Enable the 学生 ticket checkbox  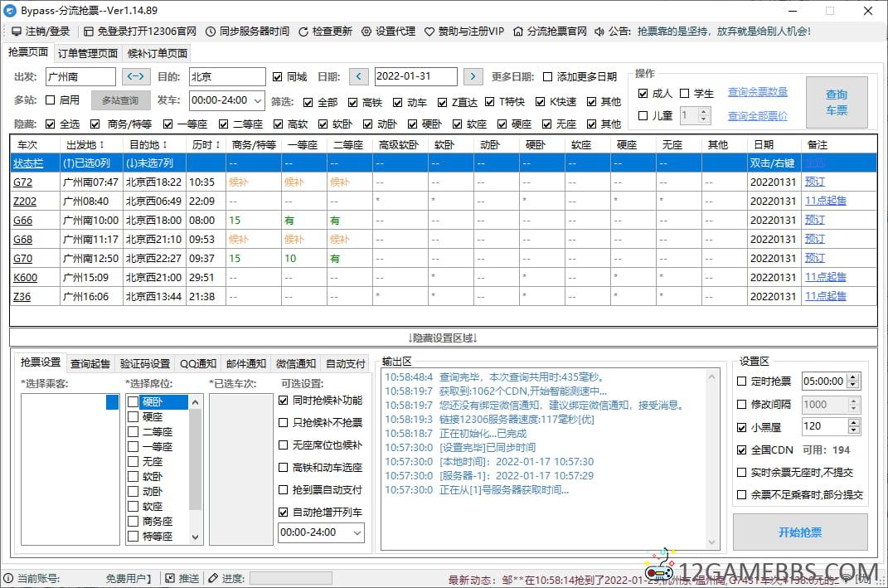pos(685,94)
